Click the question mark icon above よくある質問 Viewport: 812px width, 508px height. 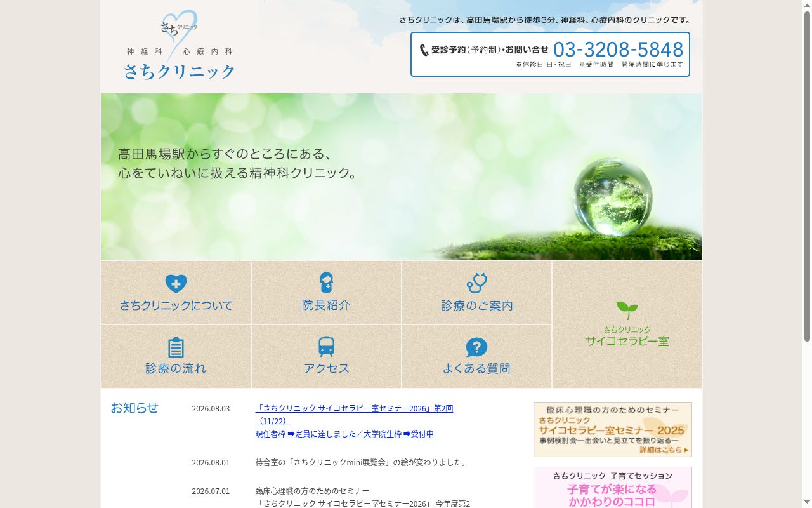(x=476, y=347)
